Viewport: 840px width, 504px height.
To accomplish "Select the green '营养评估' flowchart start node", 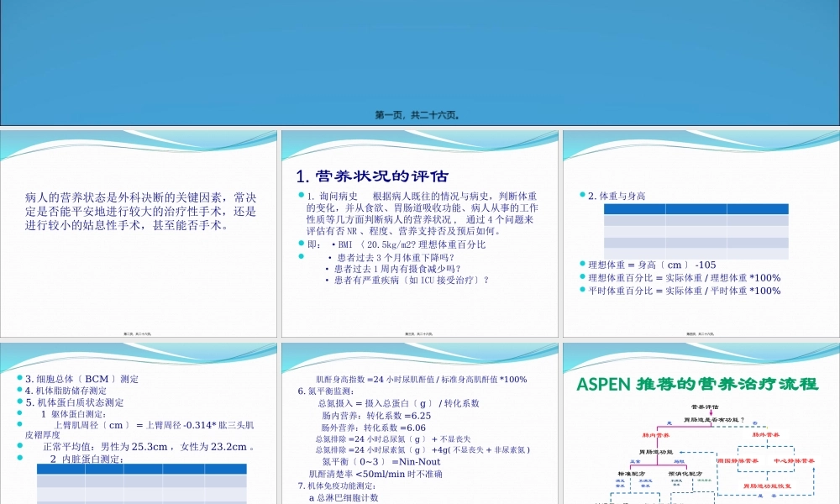I will [x=706, y=406].
